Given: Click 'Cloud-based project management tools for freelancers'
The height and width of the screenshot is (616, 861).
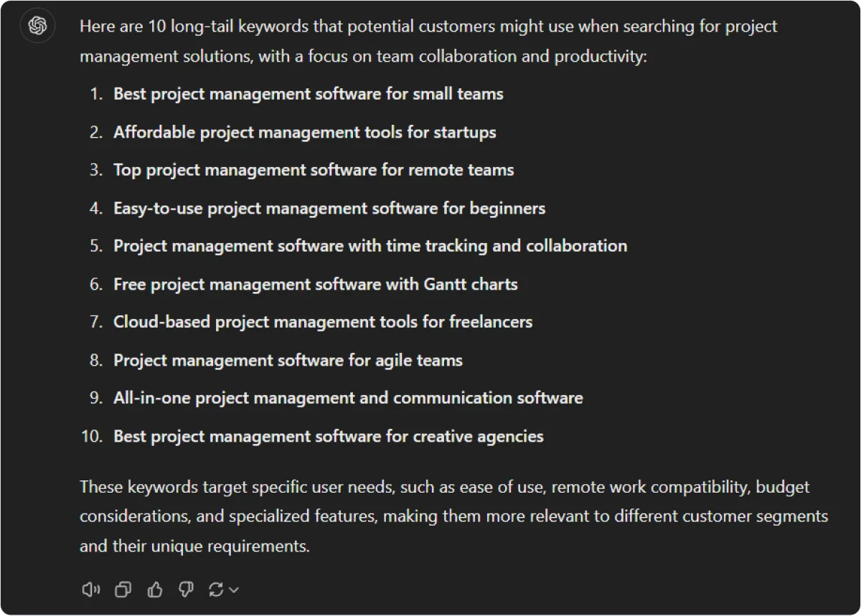Looking at the screenshot, I should [323, 322].
